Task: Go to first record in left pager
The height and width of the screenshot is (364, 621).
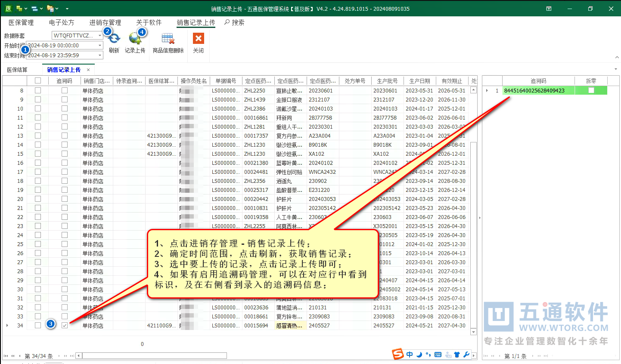Action: (6, 356)
